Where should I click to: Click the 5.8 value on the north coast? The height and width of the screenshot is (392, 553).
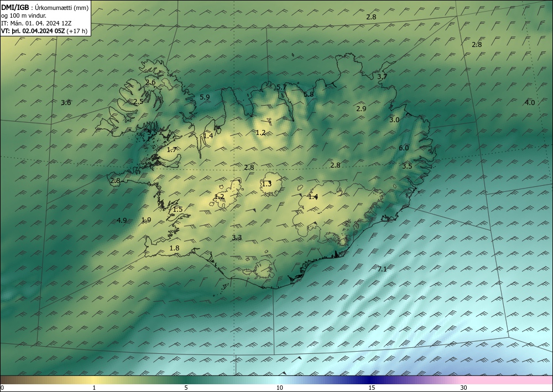pos(309,94)
